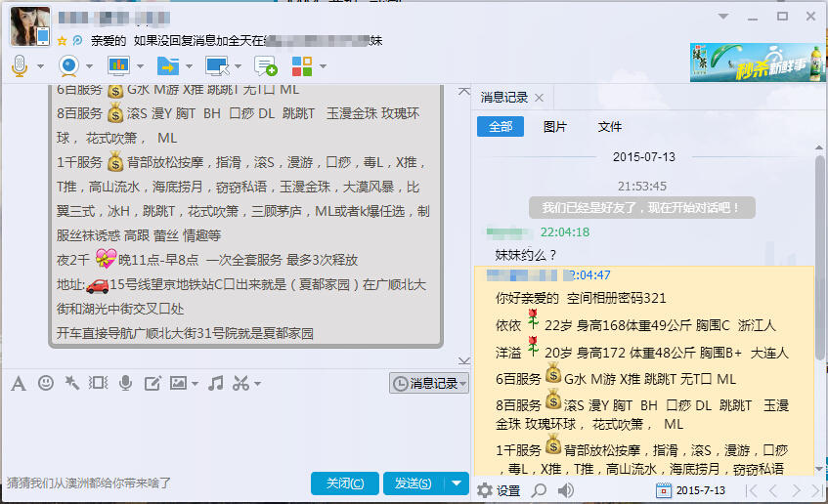Go to next history page arrow
828x504 pixels.
click(796, 490)
